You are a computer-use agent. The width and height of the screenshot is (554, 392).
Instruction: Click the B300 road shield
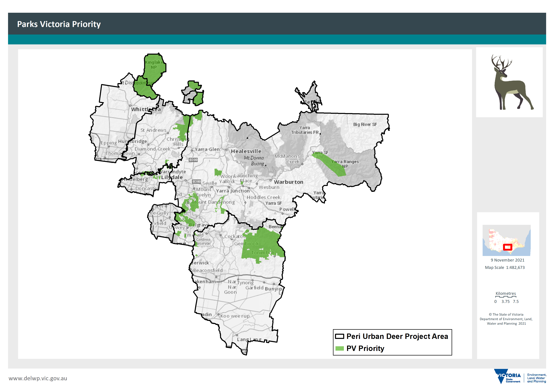pos(193,160)
